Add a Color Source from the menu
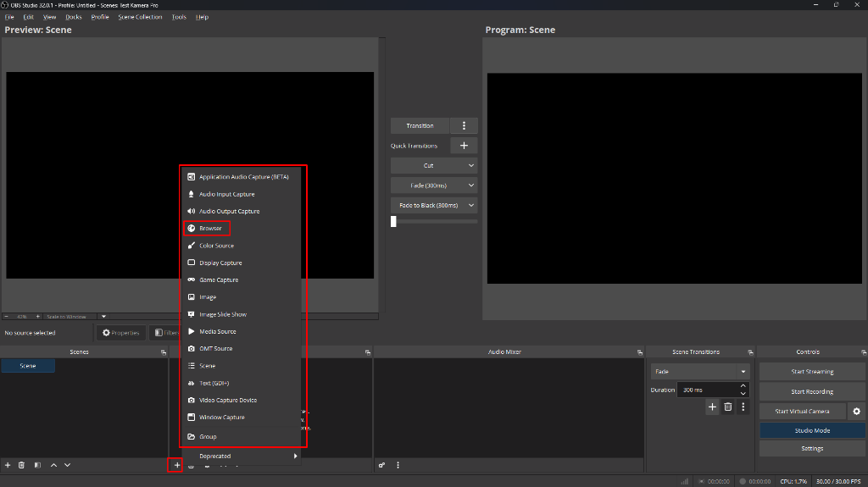The image size is (868, 487). coord(242,246)
